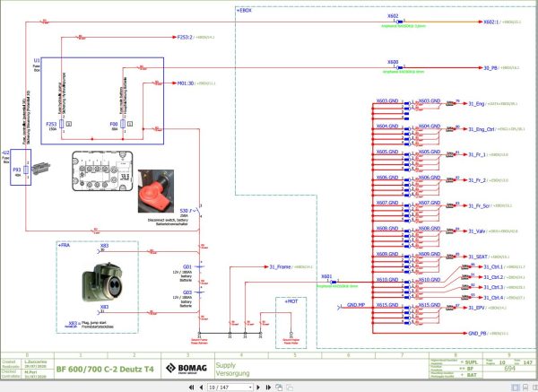
Task: Click the F93 fuse label
Action: click(17, 170)
